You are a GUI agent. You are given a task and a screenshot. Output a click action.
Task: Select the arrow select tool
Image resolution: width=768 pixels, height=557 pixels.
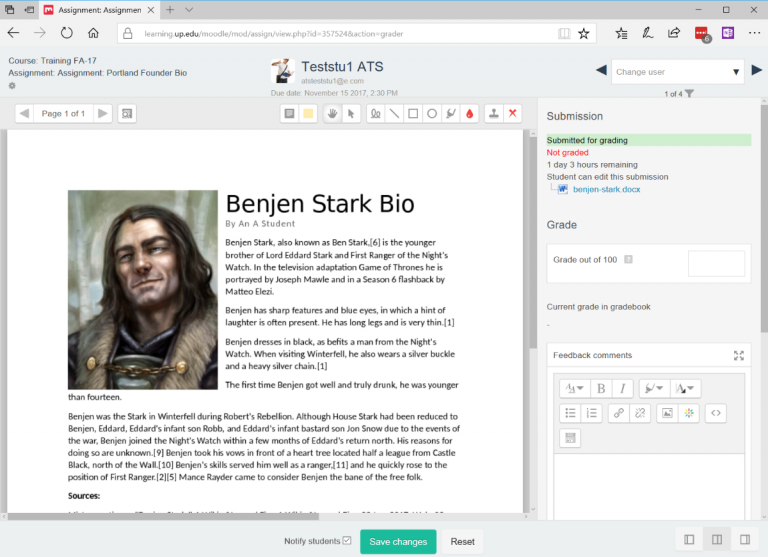coord(351,114)
